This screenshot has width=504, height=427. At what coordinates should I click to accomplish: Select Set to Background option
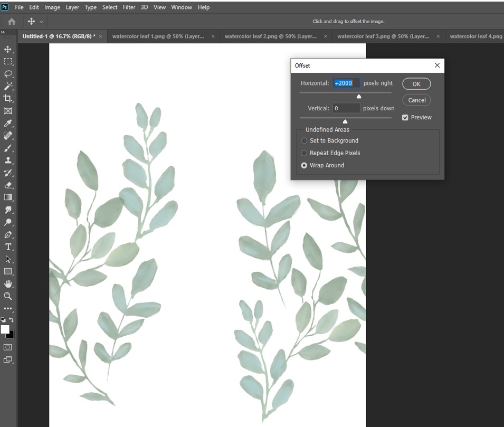pyautogui.click(x=304, y=141)
